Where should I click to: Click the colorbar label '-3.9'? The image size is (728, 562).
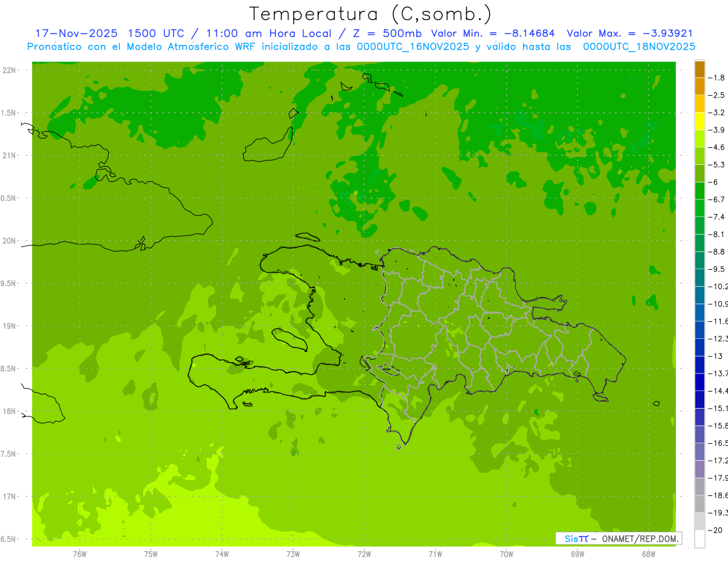pyautogui.click(x=718, y=130)
